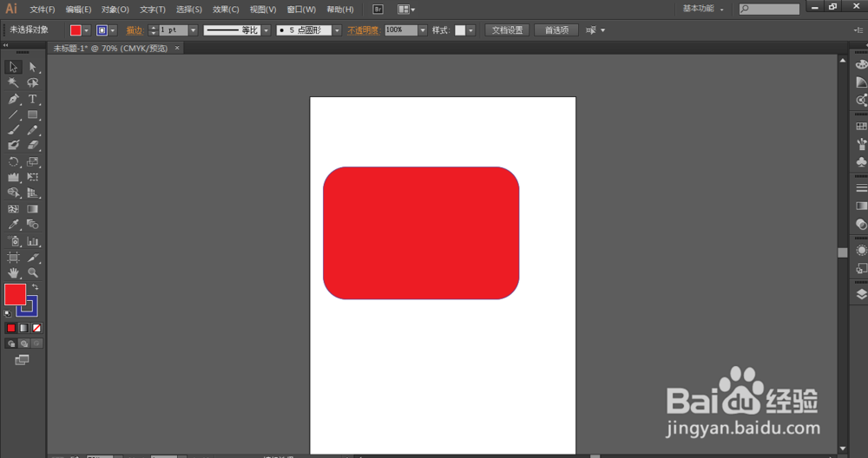The image size is (868, 458).
Task: Select the Pencil tool
Action: coord(33,130)
